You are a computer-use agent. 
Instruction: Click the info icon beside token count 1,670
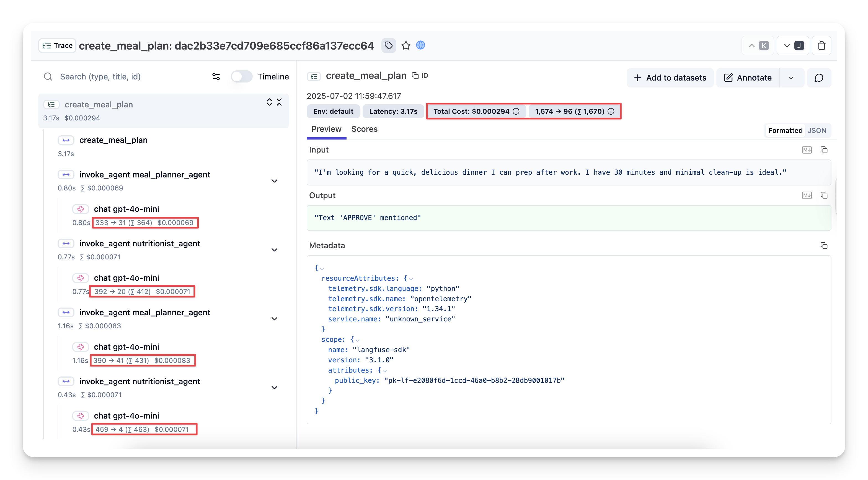pyautogui.click(x=611, y=111)
